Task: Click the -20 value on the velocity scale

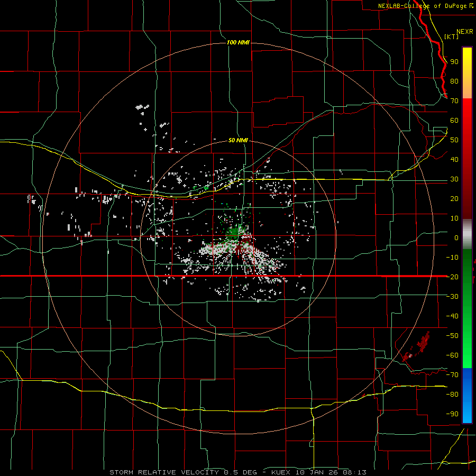Action: (x=452, y=277)
